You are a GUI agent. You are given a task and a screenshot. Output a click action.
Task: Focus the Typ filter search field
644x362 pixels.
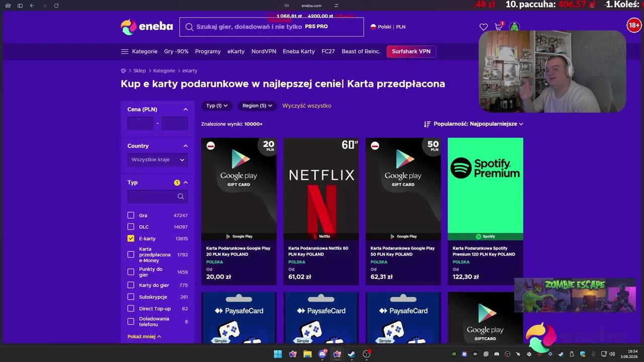coord(157,197)
